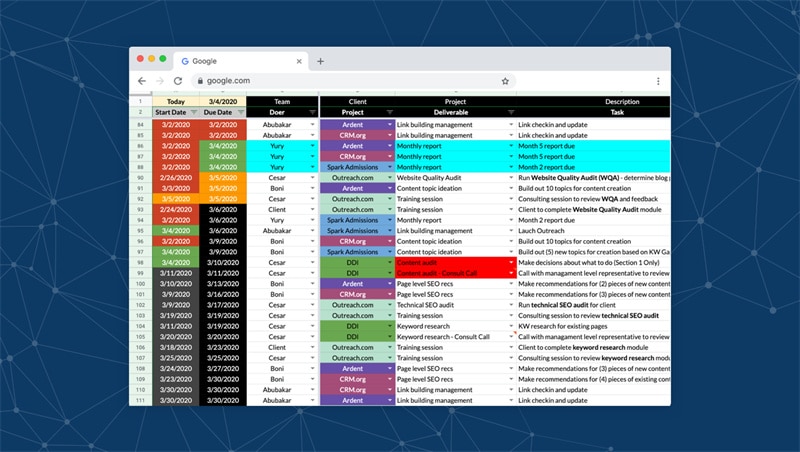Select 'Keyword research' cell in row 104
The height and width of the screenshot is (452, 800).
pos(456,326)
